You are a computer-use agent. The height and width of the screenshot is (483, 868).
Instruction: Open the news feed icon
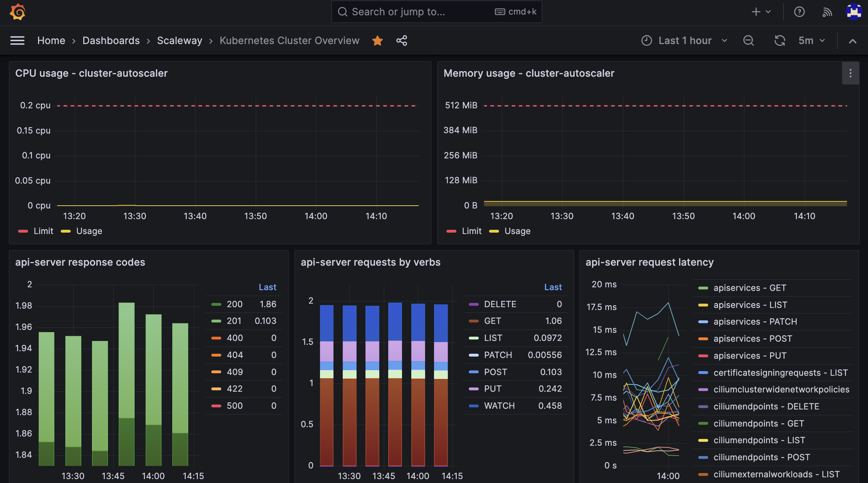click(x=827, y=12)
